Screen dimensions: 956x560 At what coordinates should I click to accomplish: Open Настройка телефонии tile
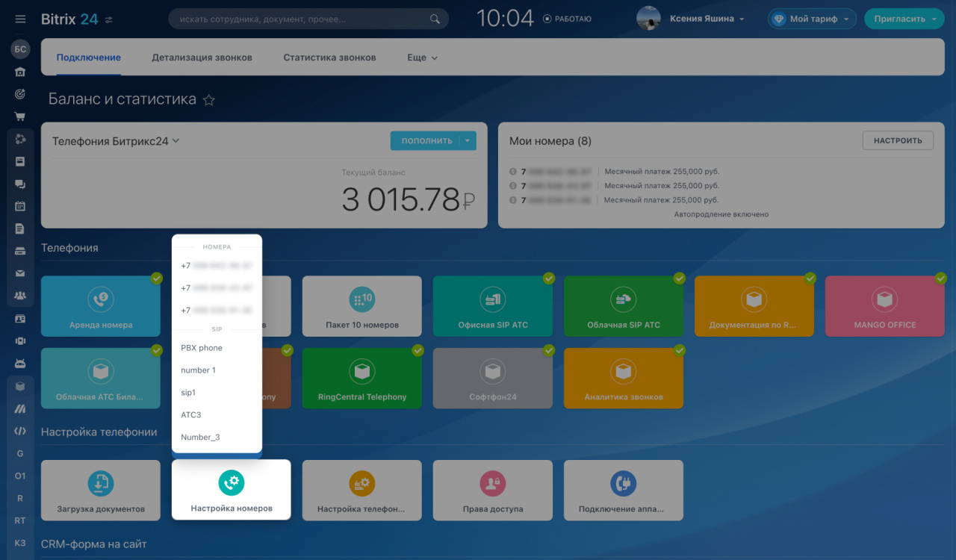362,490
